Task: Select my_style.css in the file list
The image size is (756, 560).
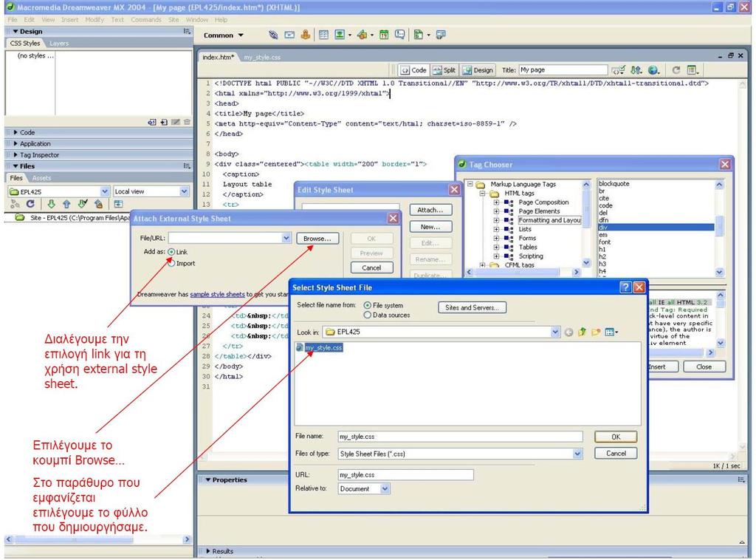Action: click(319, 347)
